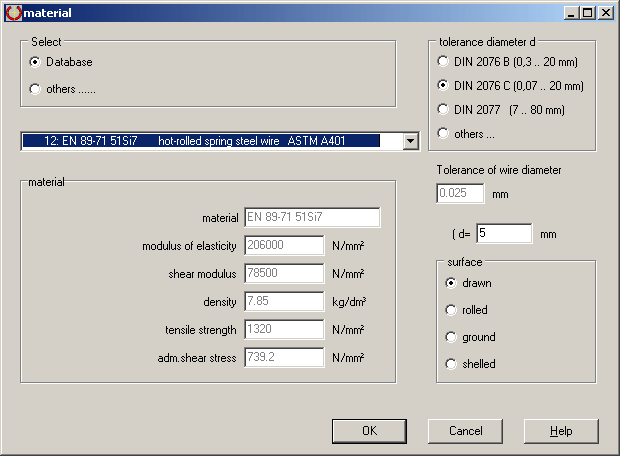Image resolution: width=620 pixels, height=456 pixels.
Task: Click the modulus of elasticity field
Action: pos(284,246)
